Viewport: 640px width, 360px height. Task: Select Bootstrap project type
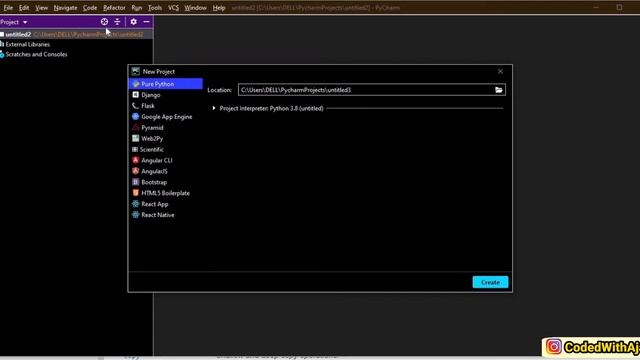click(x=165, y=182)
